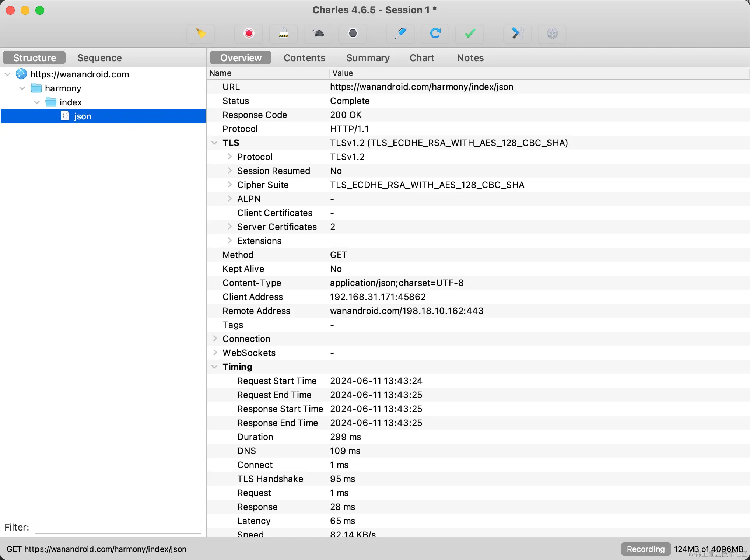750x560 pixels.
Task: Expand the Connection row
Action: coord(215,339)
